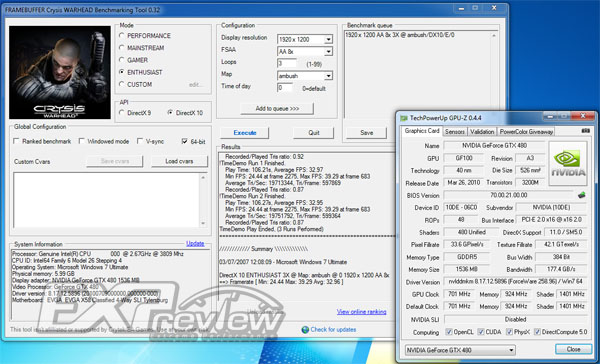Click Load cvars button
The width and height of the screenshot is (600, 364).
pos(179,161)
